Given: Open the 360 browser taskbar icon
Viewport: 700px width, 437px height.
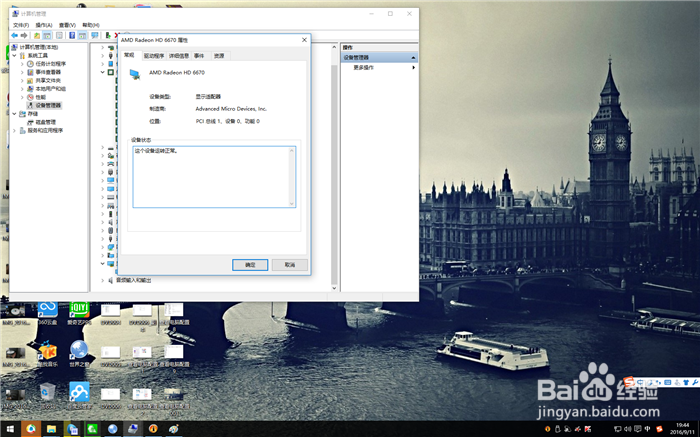Looking at the screenshot, I should (31, 429).
